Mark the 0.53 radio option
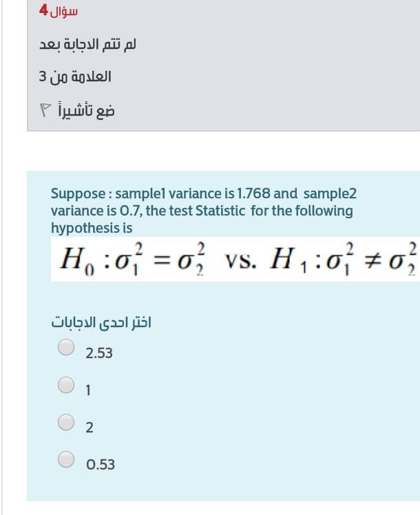The image size is (420, 515). (66, 459)
